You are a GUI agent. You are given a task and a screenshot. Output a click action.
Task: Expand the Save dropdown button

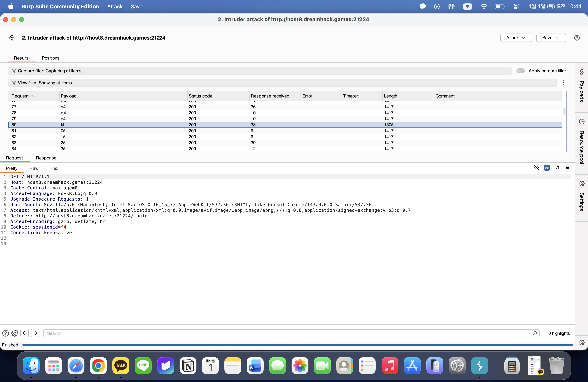(551, 38)
